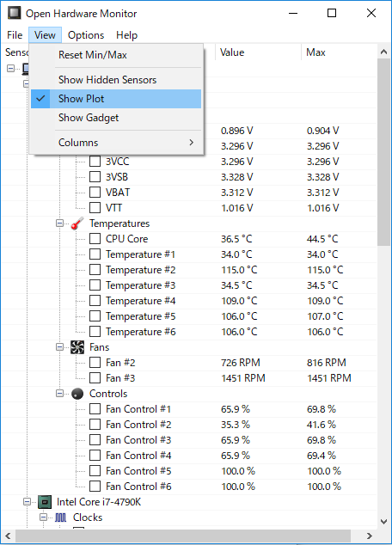Check the Temperature #1 checkbox

click(95, 254)
